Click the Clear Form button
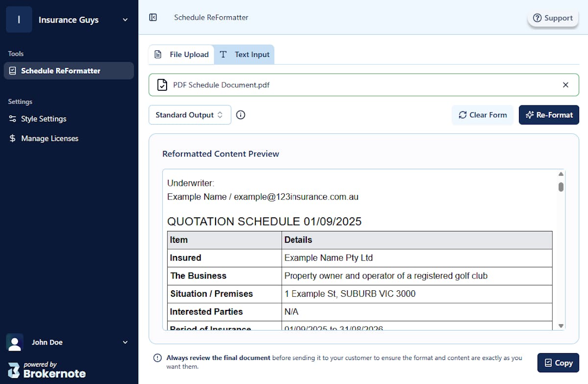 (483, 115)
